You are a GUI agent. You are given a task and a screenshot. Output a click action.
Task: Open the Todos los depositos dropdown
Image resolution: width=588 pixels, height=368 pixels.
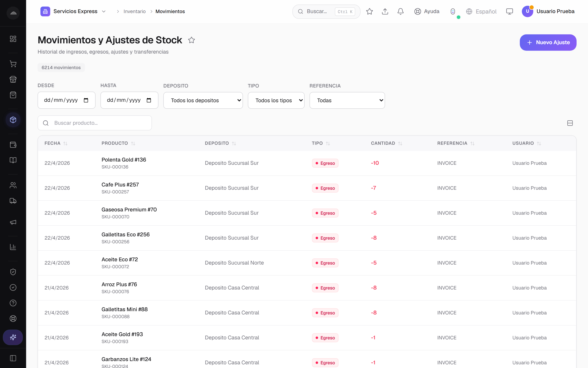click(x=203, y=100)
